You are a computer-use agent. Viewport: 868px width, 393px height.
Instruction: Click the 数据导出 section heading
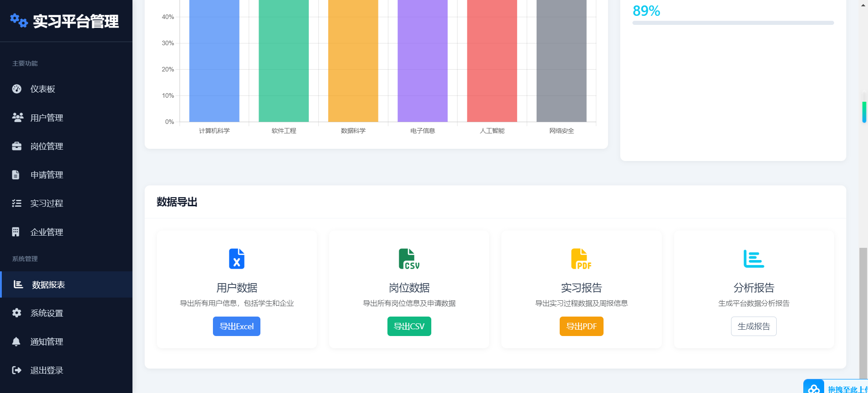(x=177, y=202)
